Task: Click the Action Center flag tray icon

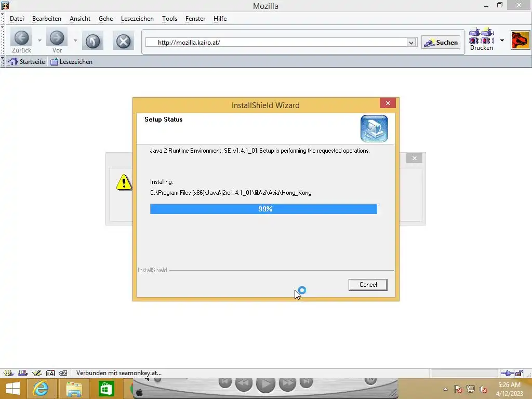Action: 458,389
